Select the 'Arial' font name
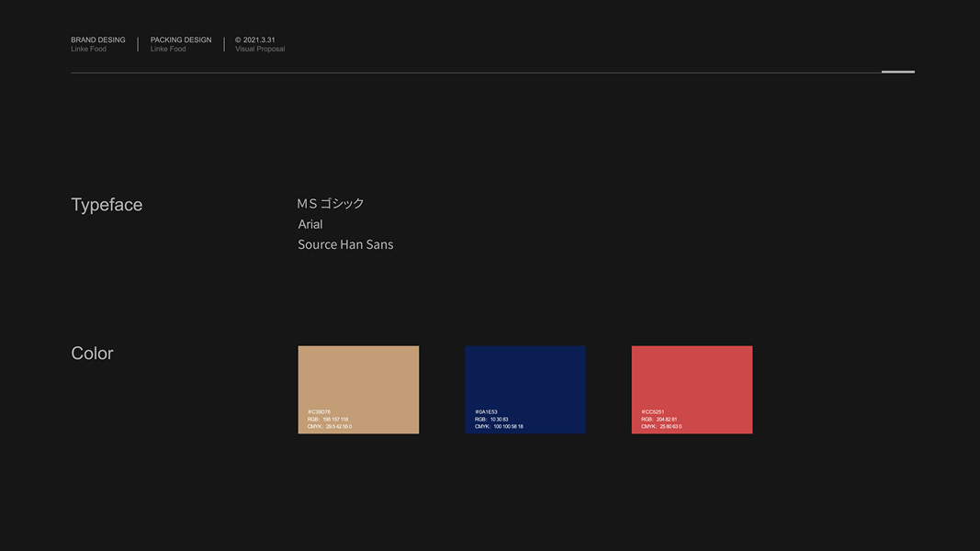 point(310,224)
